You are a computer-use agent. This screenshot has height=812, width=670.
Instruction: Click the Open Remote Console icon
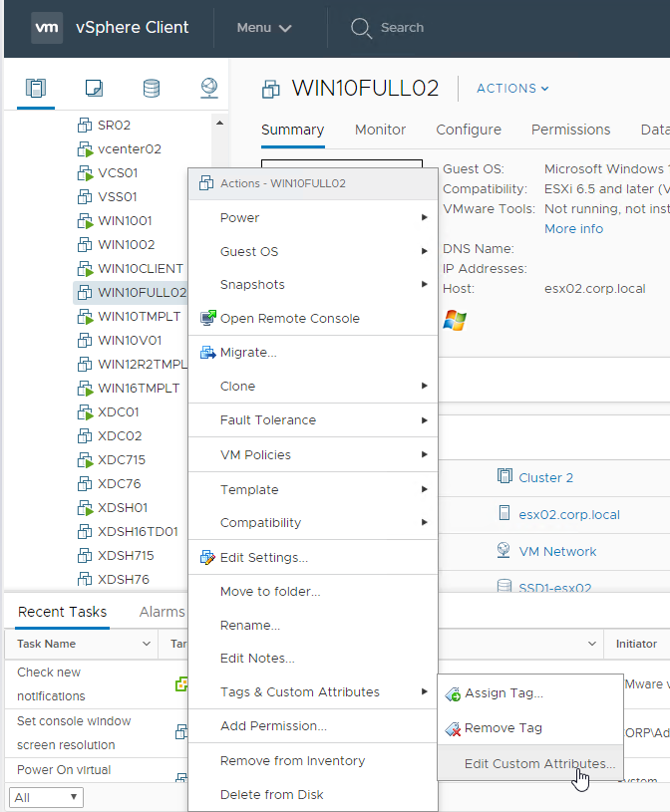[x=208, y=318]
